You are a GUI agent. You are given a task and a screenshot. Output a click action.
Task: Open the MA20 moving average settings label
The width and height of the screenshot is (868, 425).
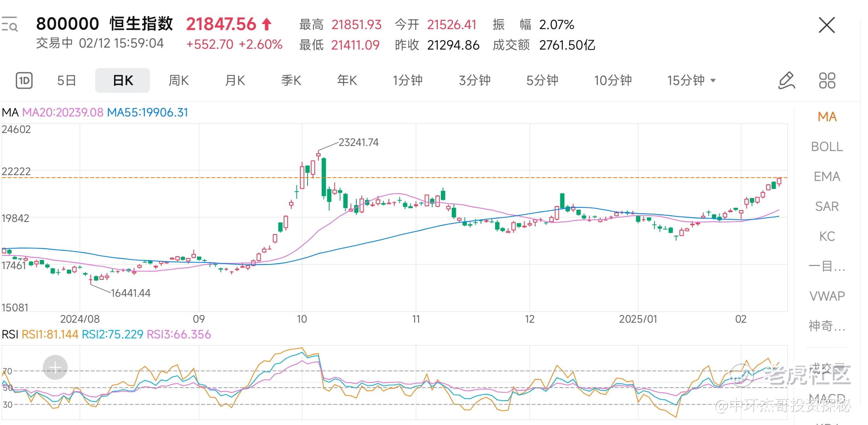[x=63, y=113]
